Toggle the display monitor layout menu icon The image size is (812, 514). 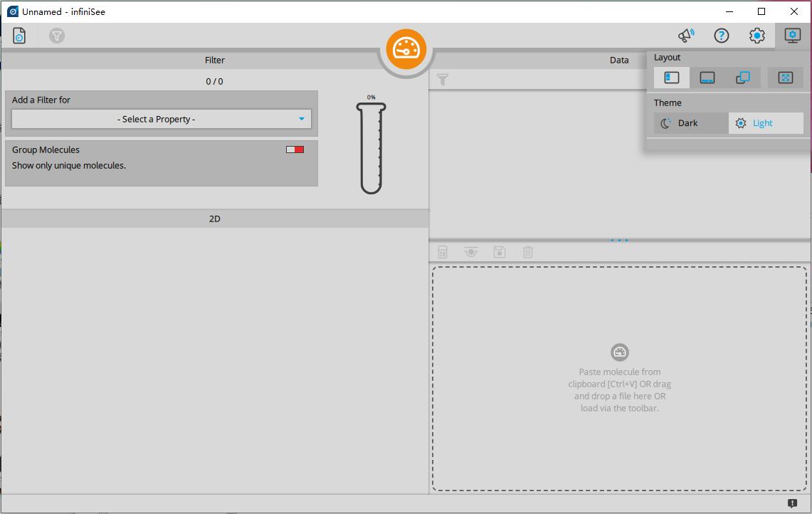792,35
